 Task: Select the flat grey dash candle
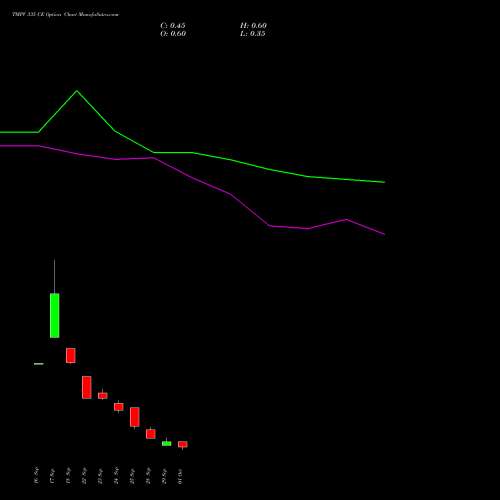tap(39, 364)
